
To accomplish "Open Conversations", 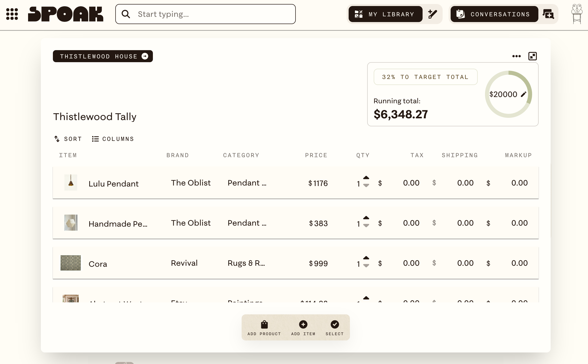I will click(x=494, y=14).
